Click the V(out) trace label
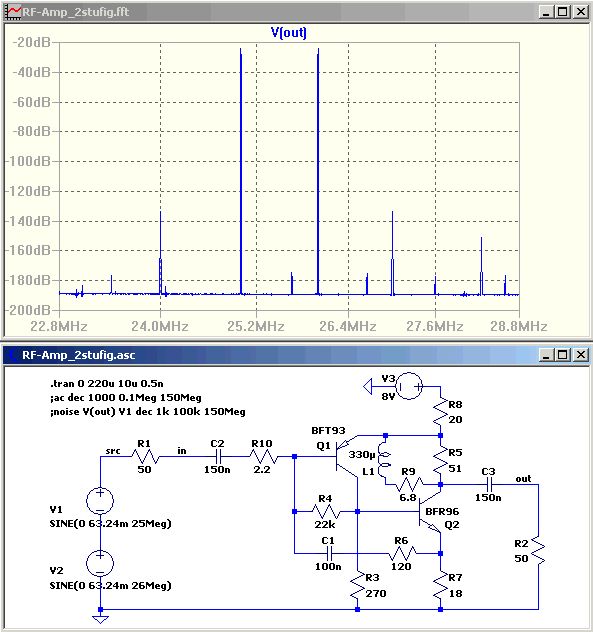The image size is (593, 632). pyautogui.click(x=289, y=32)
